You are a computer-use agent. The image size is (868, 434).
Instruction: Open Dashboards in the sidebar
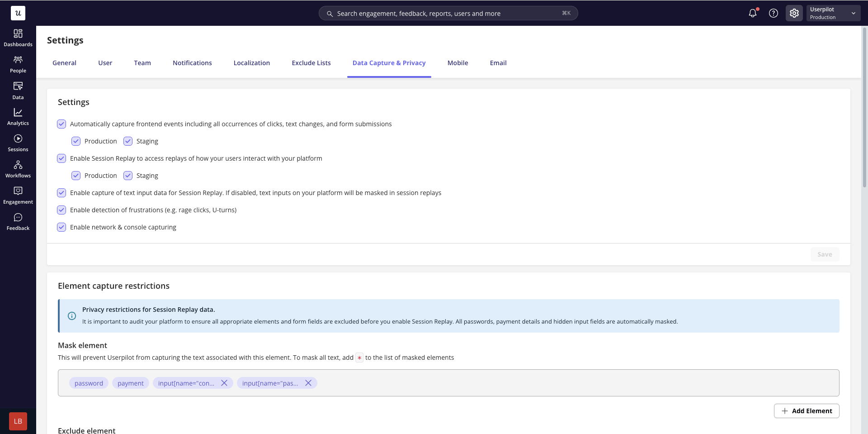point(18,38)
